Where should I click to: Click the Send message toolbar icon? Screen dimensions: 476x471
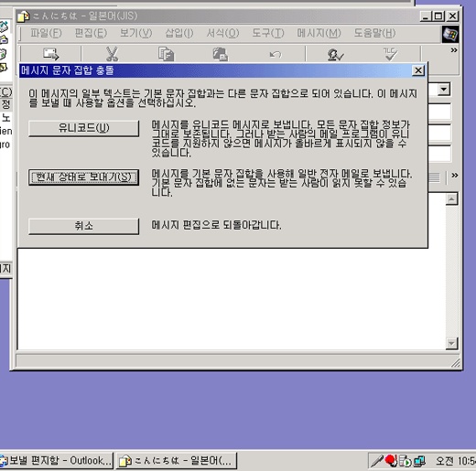point(51,54)
